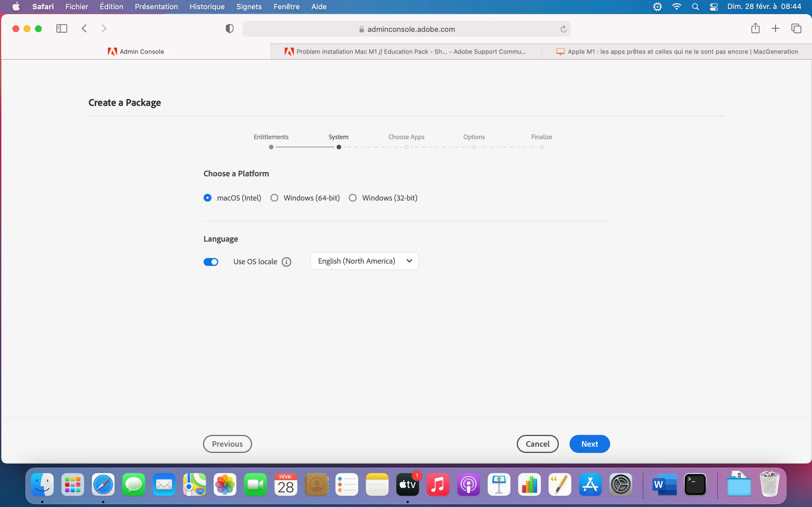Show tab overview icon
812x507 pixels.
tap(796, 28)
